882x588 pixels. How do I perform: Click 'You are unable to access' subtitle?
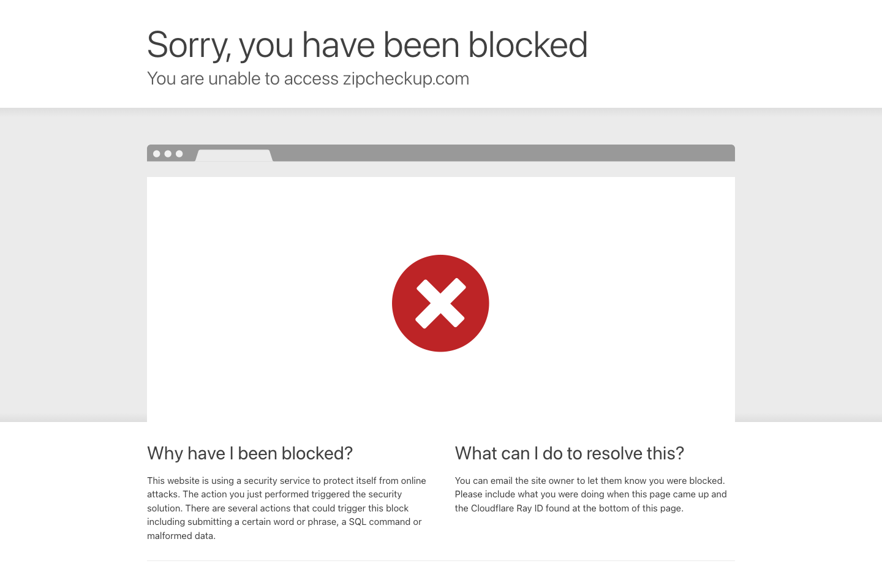pos(243,78)
